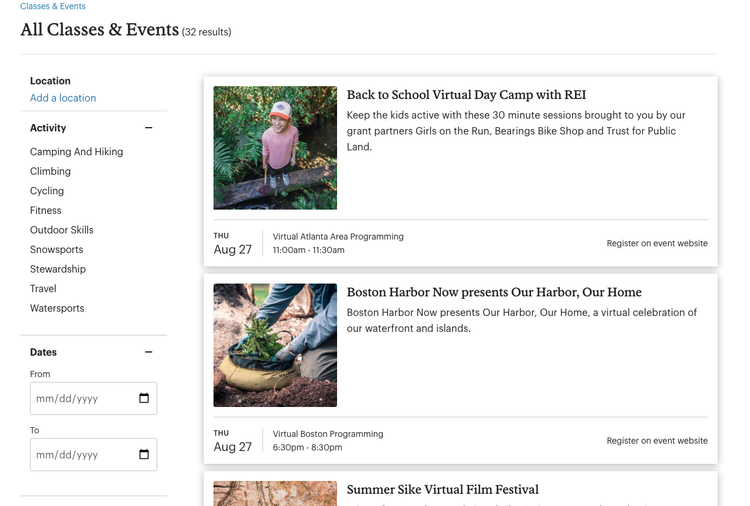Image resolution: width=750 pixels, height=506 pixels.
Task: Filter by Snowsports activity
Action: pyautogui.click(x=56, y=250)
